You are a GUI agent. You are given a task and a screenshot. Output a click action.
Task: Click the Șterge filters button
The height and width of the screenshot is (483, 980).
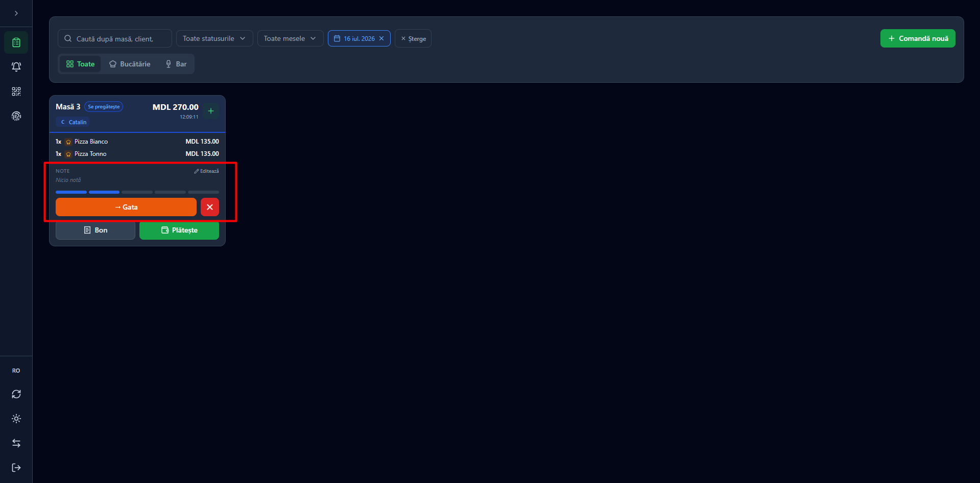pyautogui.click(x=413, y=38)
